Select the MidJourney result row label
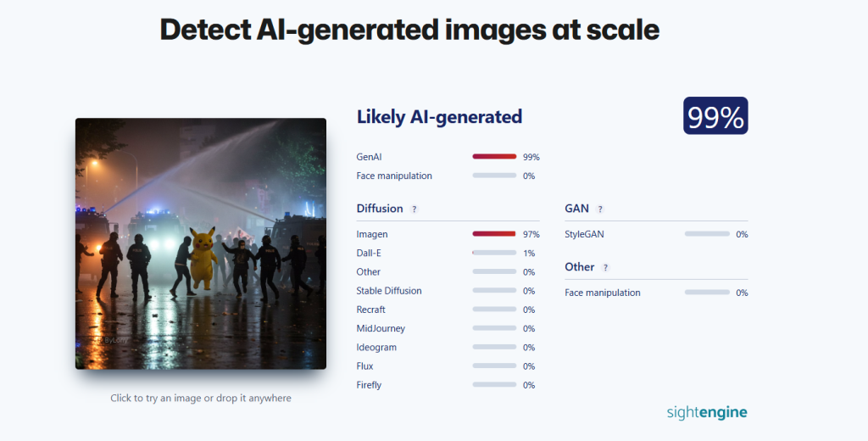Viewport: 868px width, 441px height. point(381,328)
